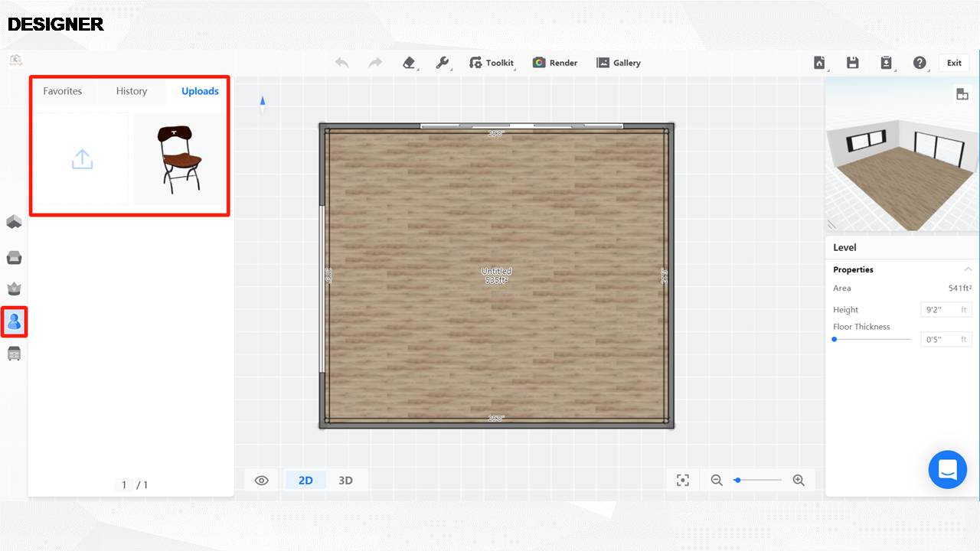This screenshot has width=980, height=551.
Task: Click the save floppy disk icon
Action: click(852, 63)
